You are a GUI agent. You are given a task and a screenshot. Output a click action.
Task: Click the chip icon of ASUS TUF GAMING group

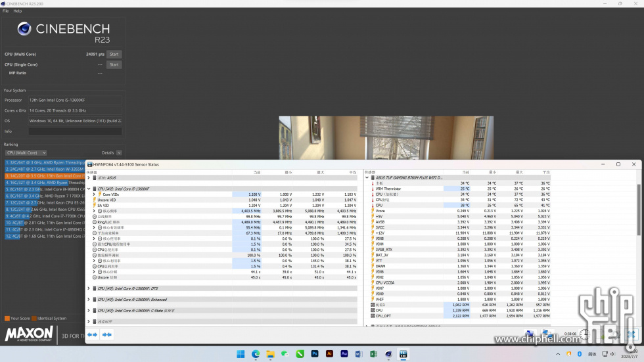(373, 178)
